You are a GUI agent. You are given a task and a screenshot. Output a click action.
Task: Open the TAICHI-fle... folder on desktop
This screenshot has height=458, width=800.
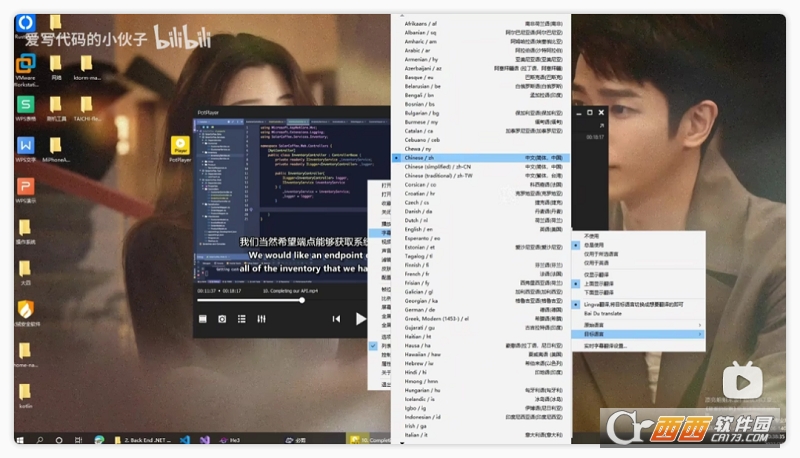coord(87,108)
